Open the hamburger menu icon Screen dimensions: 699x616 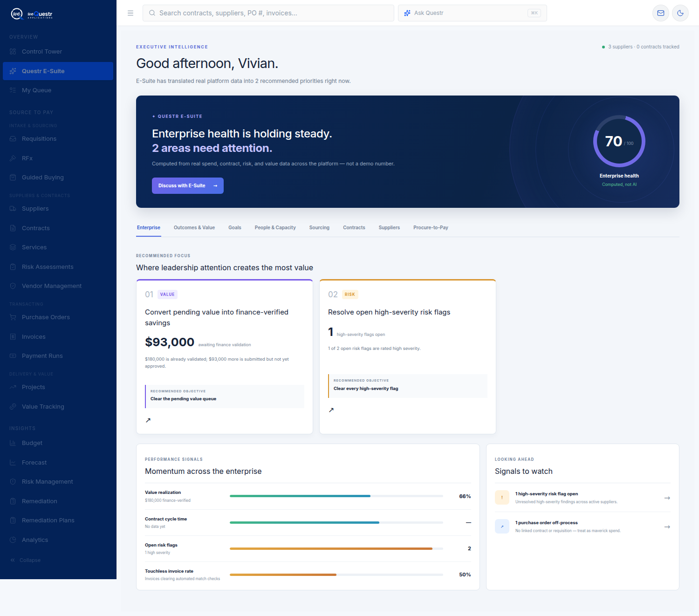(130, 13)
